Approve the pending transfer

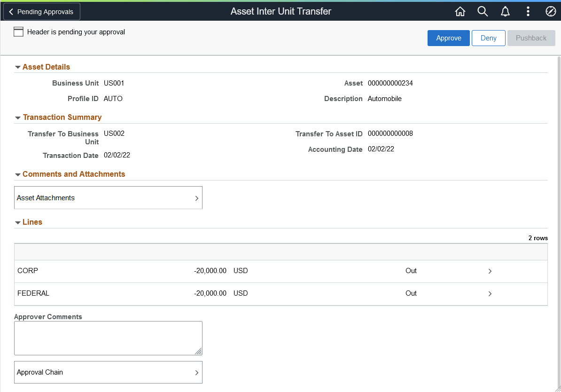coord(448,38)
